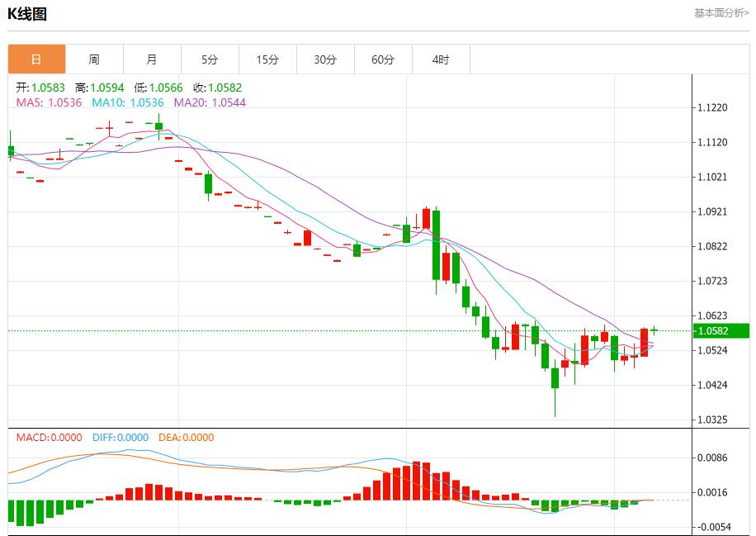Image resolution: width=756 pixels, height=536 pixels.
Task: Switch to the 周 weekly chart tab
Action: [93, 59]
